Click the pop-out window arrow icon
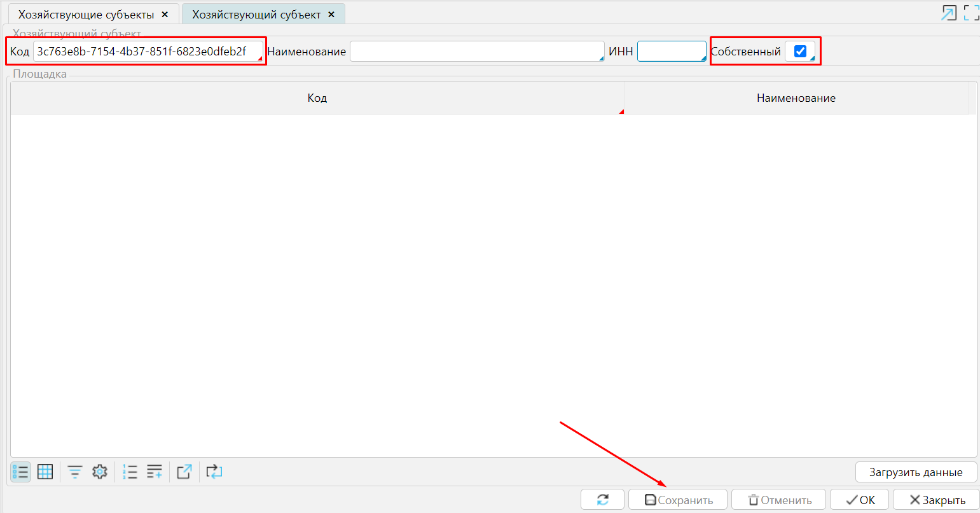Screen dimensions: 980x513 point(948,13)
